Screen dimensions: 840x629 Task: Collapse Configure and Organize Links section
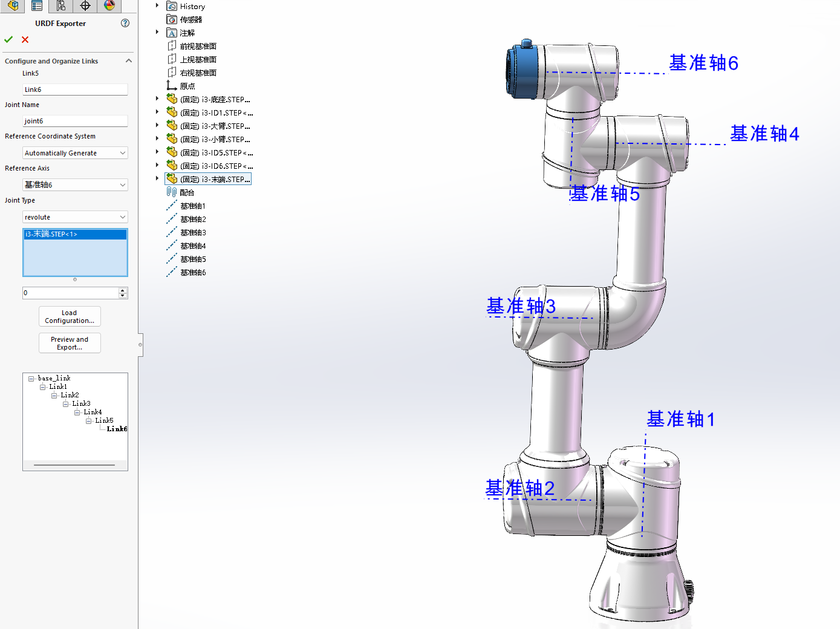click(129, 61)
